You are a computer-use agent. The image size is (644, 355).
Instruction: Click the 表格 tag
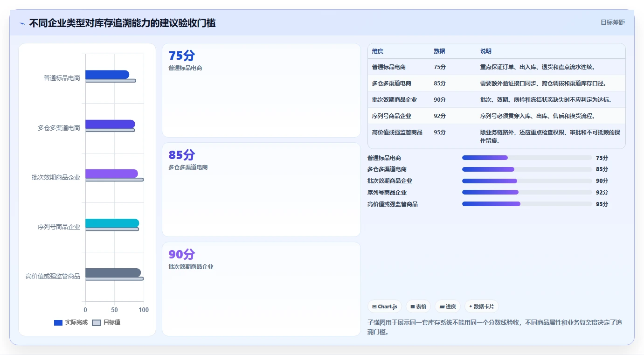[418, 306]
